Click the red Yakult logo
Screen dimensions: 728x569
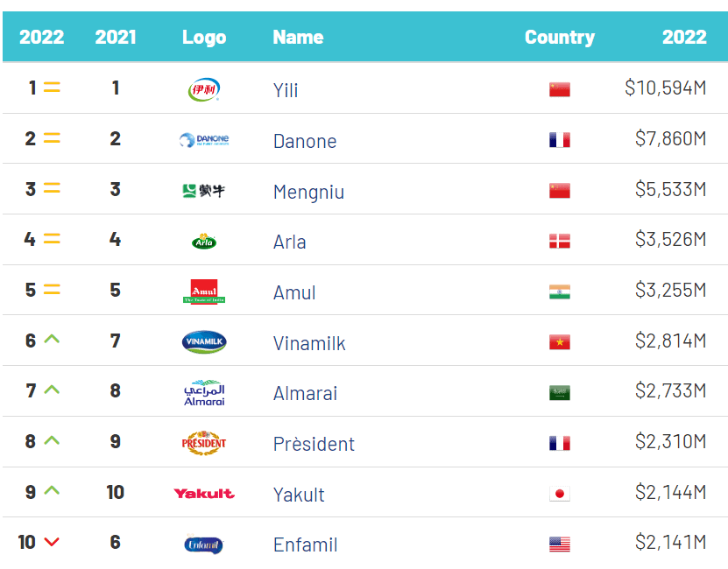click(x=204, y=494)
